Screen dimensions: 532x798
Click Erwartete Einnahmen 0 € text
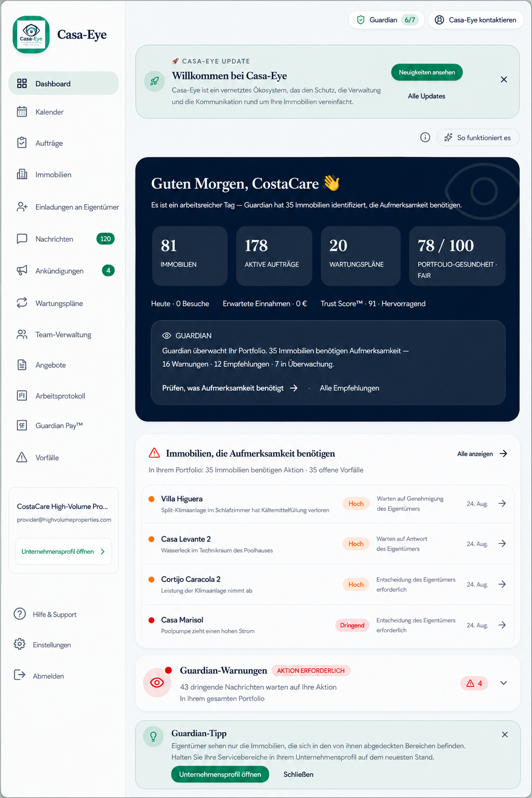[265, 303]
